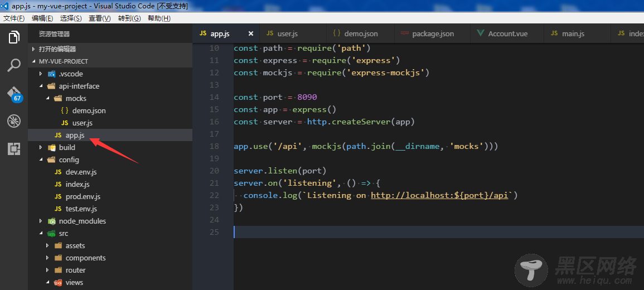The image size is (644, 290).
Task: Expand the node_modules folder arrow
Action: click(x=41, y=221)
